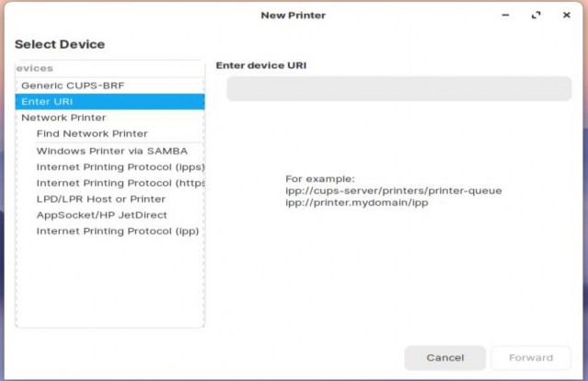Choose Find Network Printer
588x381 pixels.
(x=92, y=133)
